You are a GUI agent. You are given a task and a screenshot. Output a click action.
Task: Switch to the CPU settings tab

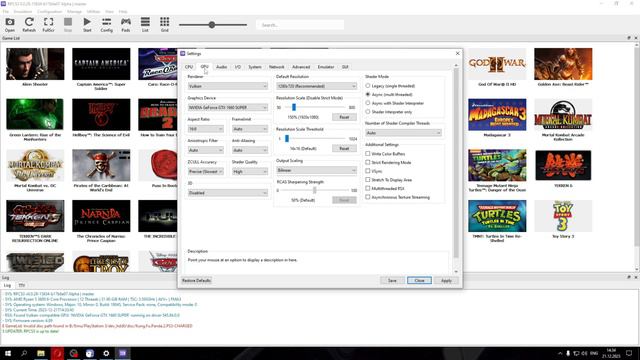point(189,67)
